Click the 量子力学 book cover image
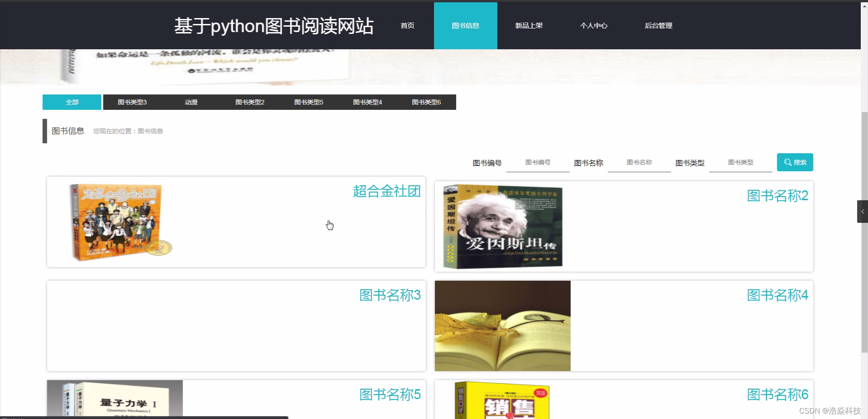 pos(114,400)
